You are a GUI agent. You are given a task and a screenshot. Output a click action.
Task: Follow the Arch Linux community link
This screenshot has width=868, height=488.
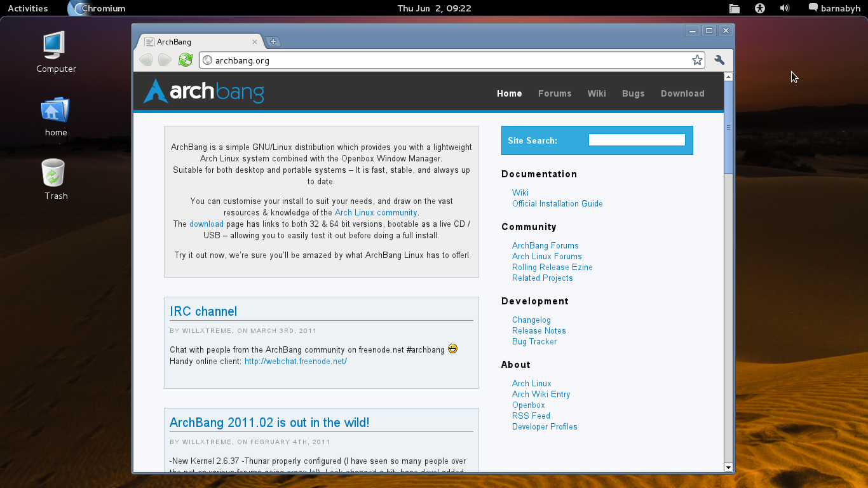click(x=376, y=213)
